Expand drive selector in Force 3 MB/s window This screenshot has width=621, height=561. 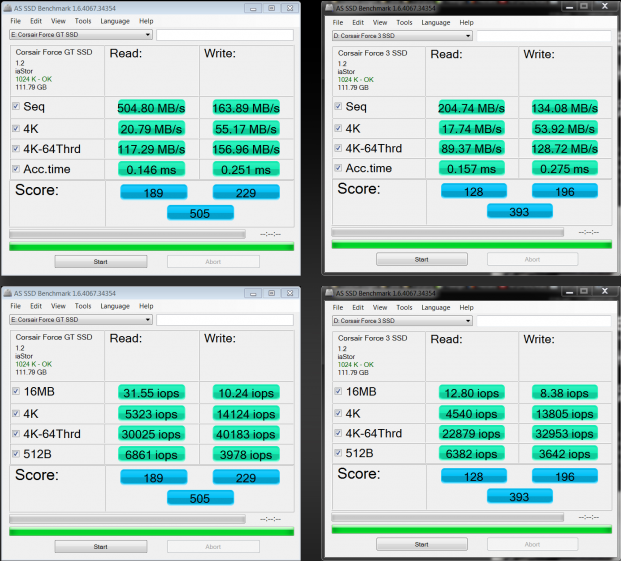coord(468,36)
